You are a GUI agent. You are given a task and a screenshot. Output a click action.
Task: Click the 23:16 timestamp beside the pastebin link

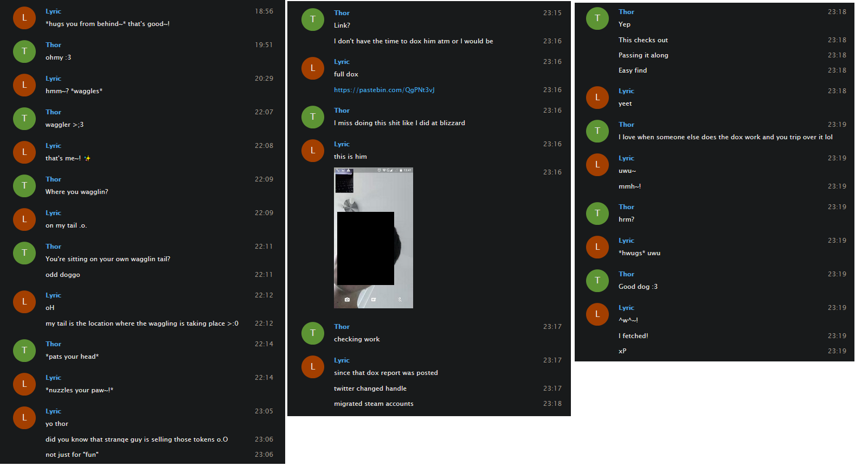tap(552, 90)
